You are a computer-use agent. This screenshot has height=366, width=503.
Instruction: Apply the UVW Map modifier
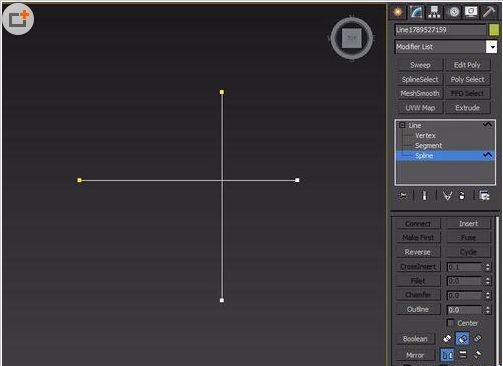420,108
